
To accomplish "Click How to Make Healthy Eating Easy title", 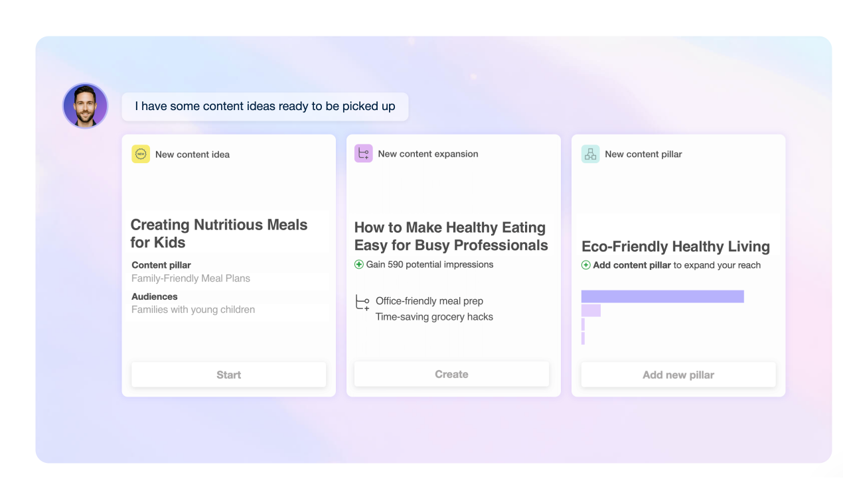I will [451, 236].
